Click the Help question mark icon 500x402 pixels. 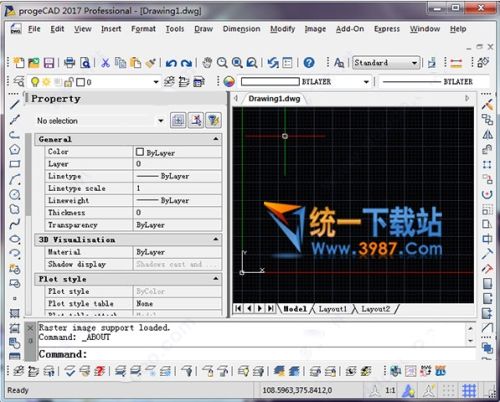309,63
